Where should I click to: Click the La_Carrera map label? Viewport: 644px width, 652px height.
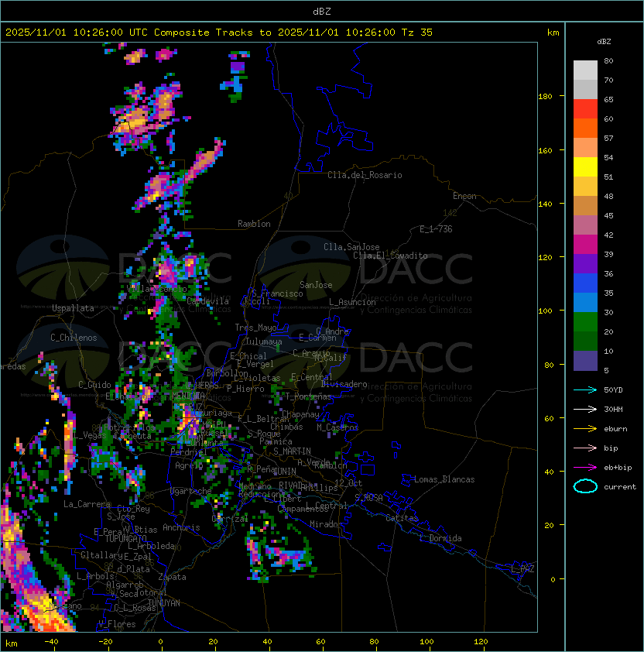click(87, 504)
